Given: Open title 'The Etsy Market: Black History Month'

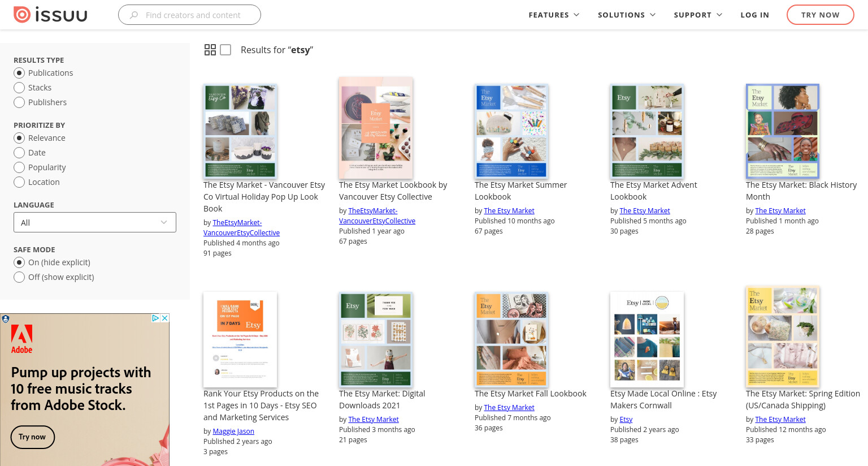Looking at the screenshot, I should 801,191.
